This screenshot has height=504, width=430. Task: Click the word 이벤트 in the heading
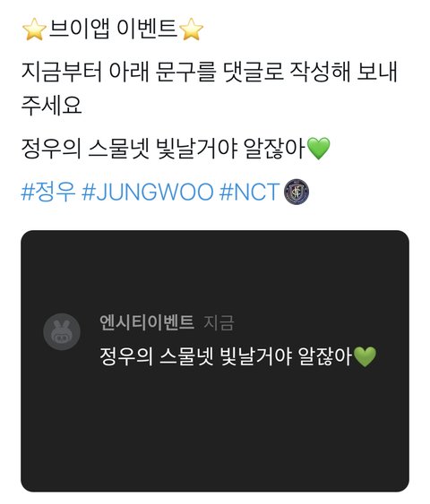tap(147, 29)
